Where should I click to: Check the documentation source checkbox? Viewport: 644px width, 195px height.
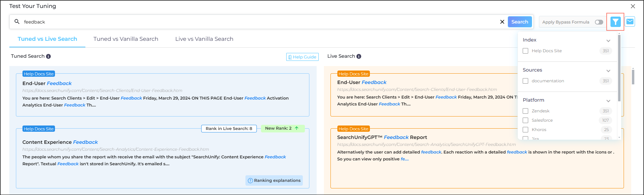tap(525, 81)
